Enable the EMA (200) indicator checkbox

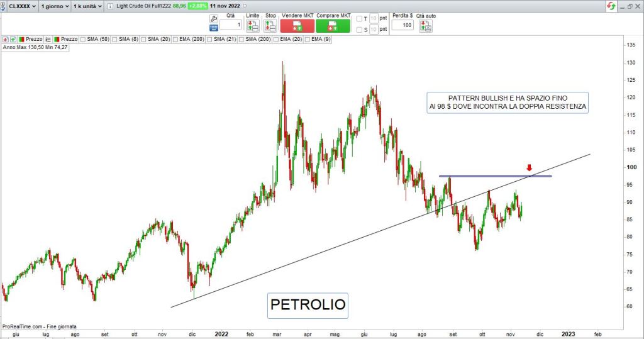175,39
